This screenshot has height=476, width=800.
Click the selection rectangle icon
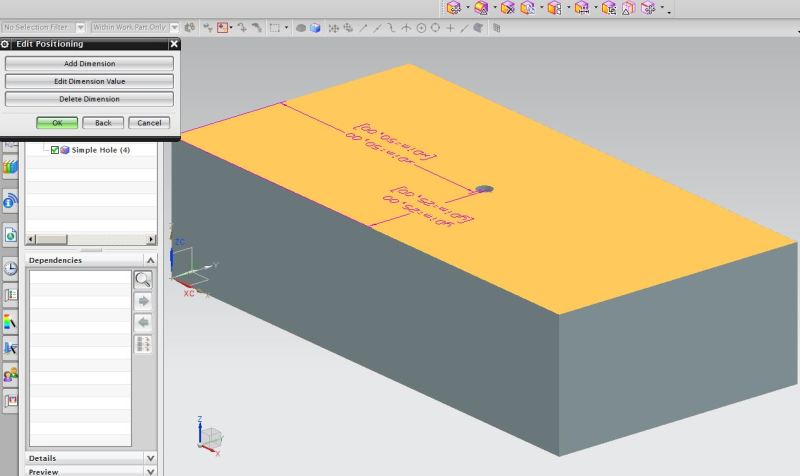[274, 28]
